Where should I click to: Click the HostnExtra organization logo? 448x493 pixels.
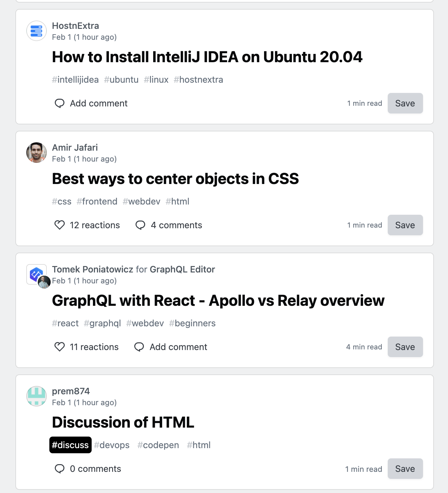tap(36, 31)
